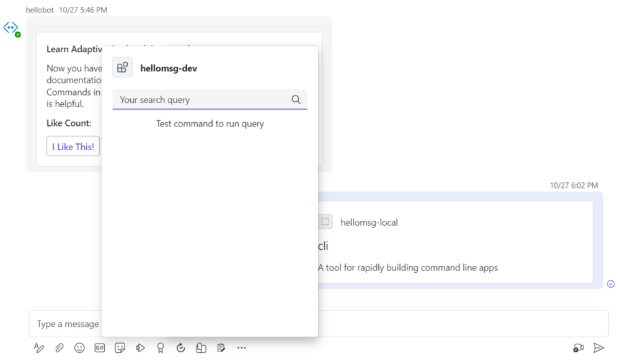Open more compose options via ellipsis
The width and height of the screenshot is (620, 364).
tap(241, 348)
